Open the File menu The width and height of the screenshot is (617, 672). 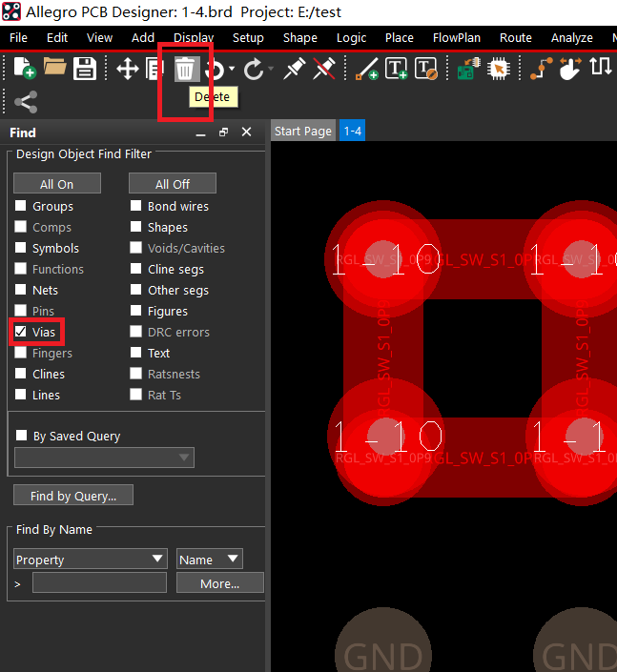18,38
